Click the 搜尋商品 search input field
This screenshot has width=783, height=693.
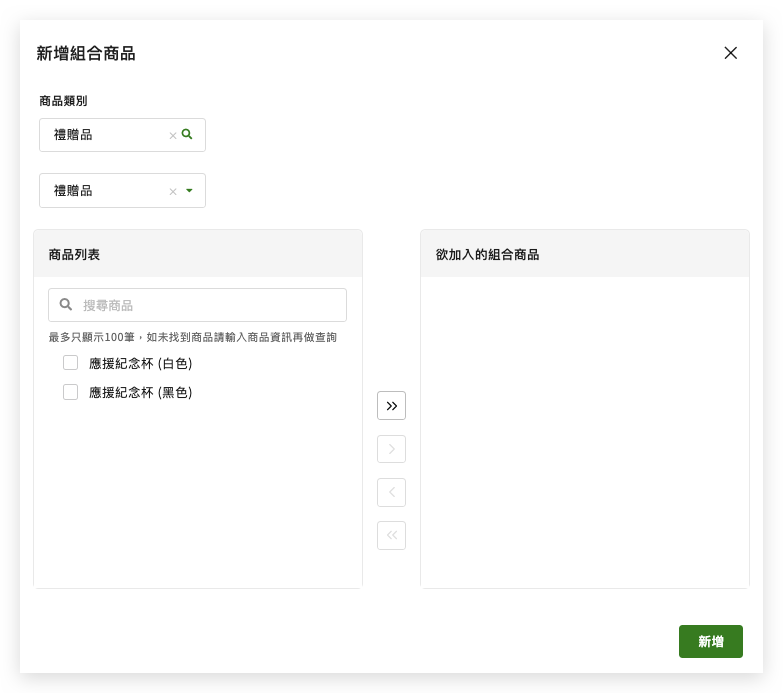pos(197,305)
